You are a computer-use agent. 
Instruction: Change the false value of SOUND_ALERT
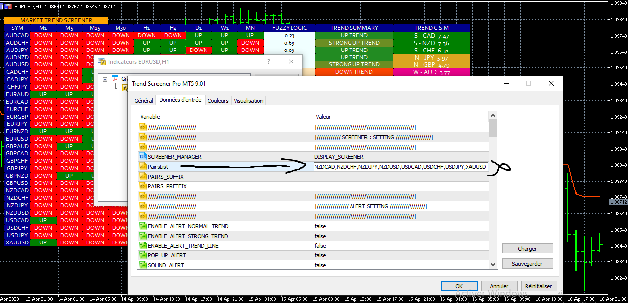(401, 265)
